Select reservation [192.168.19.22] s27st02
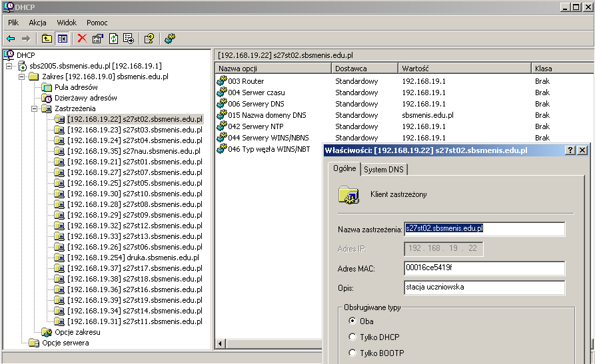The height and width of the screenshot is (364, 595). tap(135, 119)
